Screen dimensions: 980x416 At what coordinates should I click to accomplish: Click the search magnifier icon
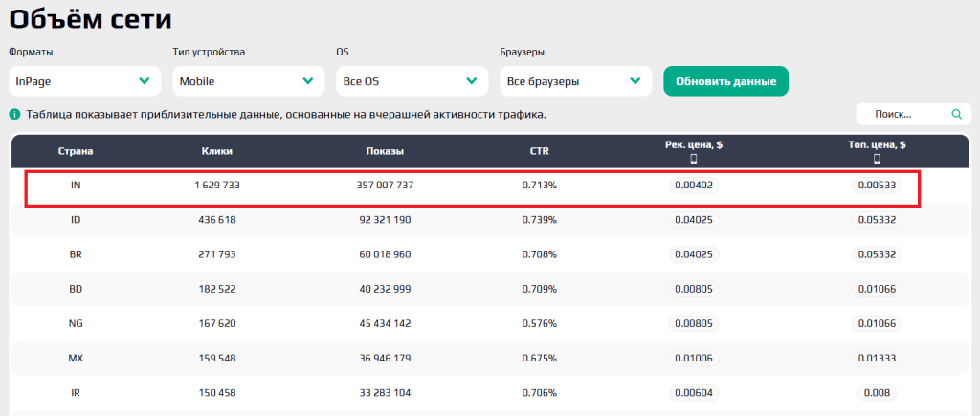(956, 115)
